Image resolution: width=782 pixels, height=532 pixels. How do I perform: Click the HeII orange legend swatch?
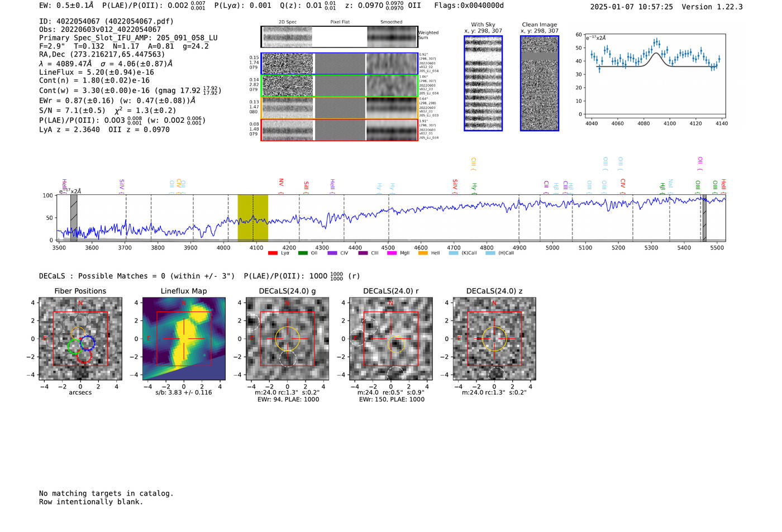pyautogui.click(x=423, y=253)
